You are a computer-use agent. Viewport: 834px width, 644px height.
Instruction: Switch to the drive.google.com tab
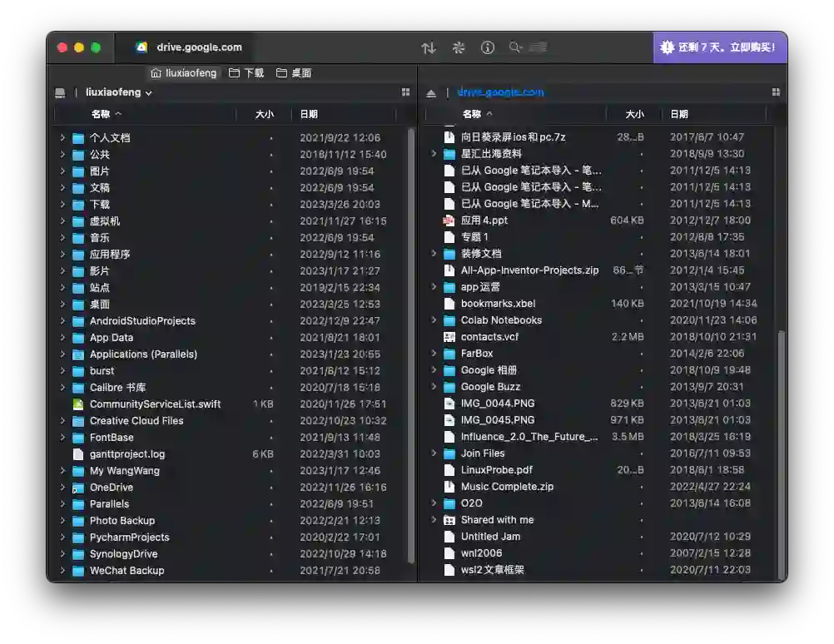pos(185,47)
